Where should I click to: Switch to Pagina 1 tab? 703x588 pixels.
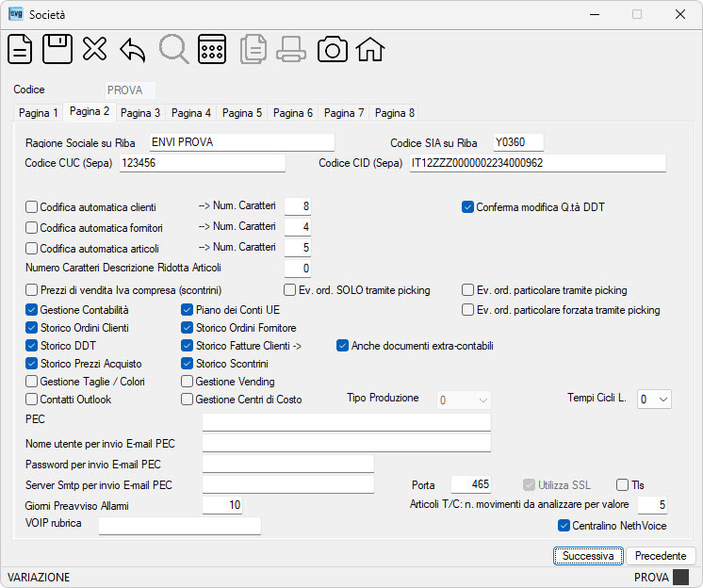[38, 113]
